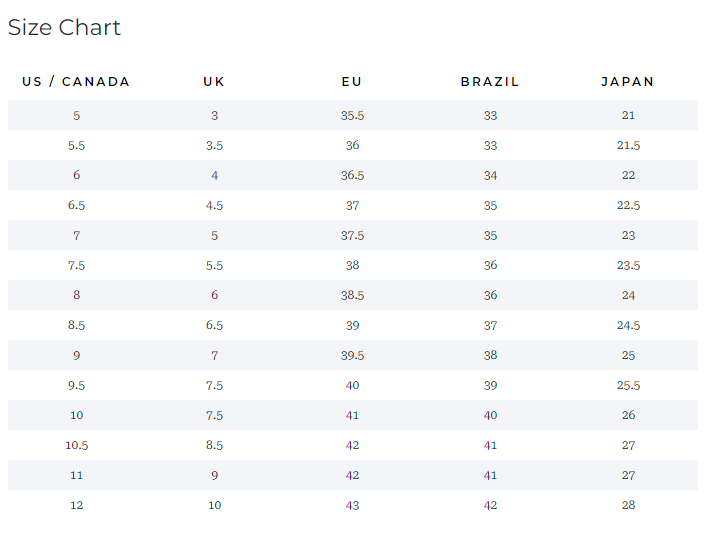Click the Size Chart heading
Viewport: 716px width, 559px height.
[x=64, y=27]
